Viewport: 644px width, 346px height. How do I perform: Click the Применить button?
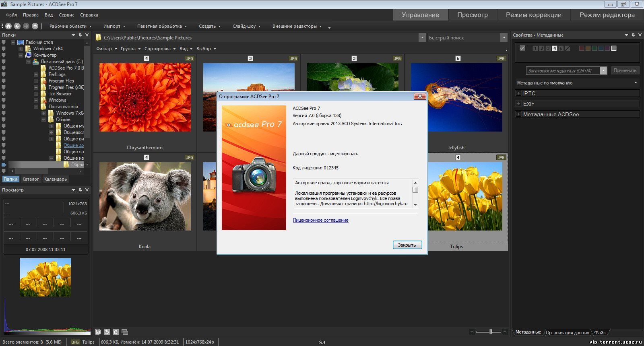tap(625, 70)
